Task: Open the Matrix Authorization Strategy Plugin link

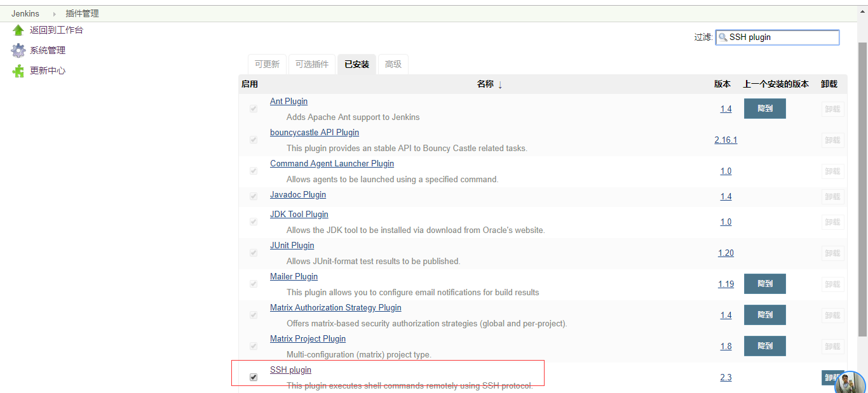Action: coord(336,308)
